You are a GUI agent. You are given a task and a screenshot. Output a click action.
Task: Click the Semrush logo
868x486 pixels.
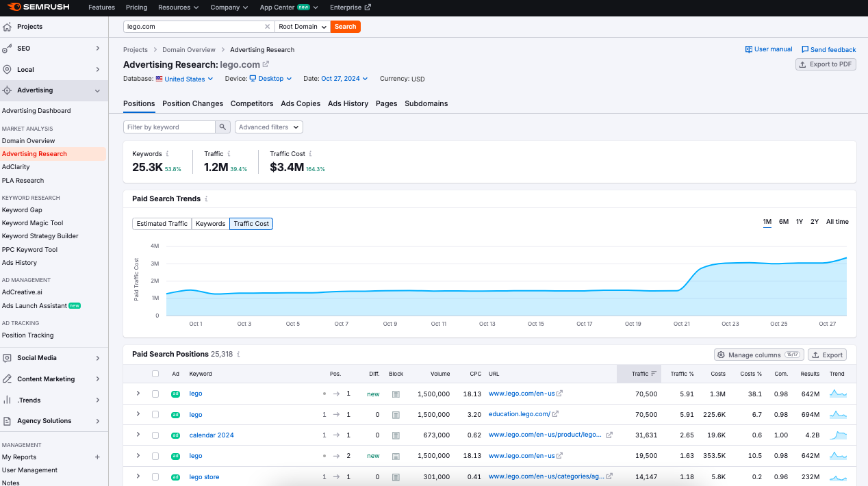coord(39,8)
